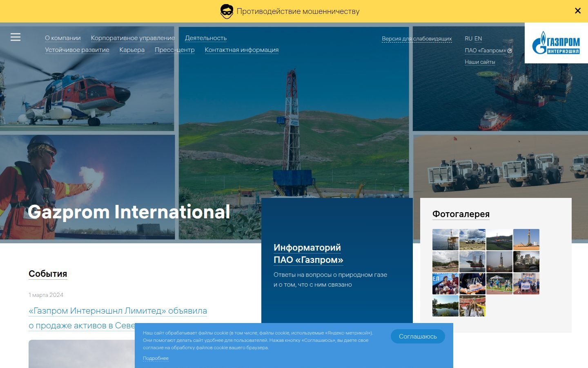Open the hamburger menu icon
Viewport: 588px width, 368px height.
point(16,37)
